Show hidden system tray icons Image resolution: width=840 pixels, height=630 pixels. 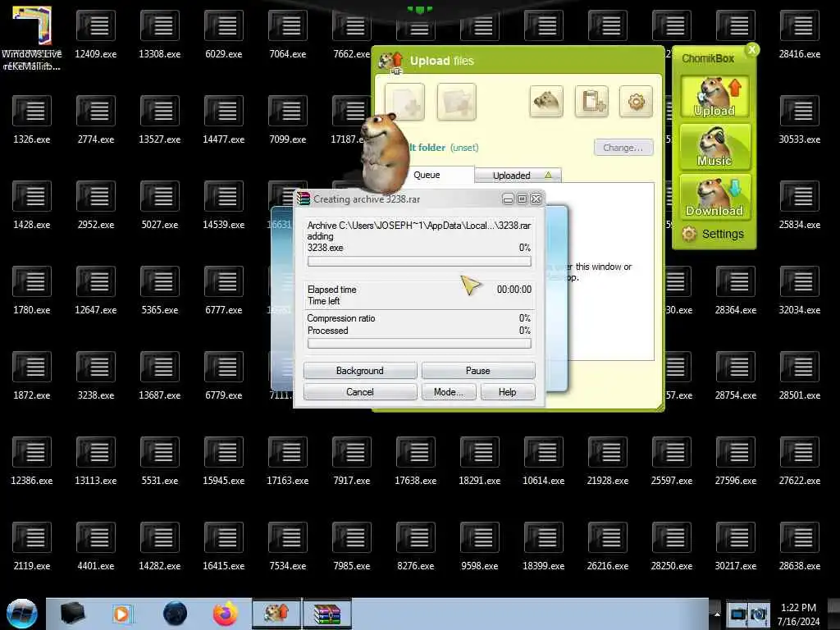click(717, 614)
